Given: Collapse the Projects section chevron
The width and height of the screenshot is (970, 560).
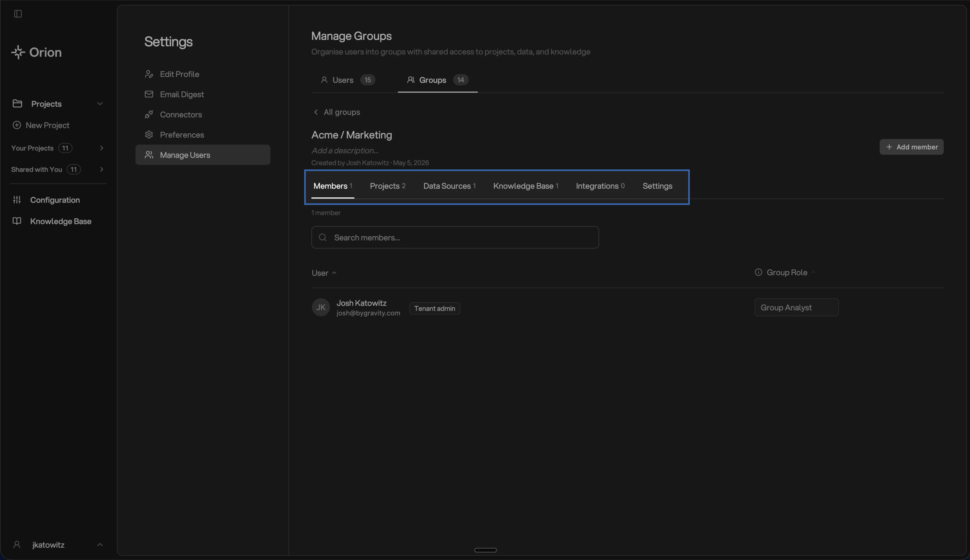Looking at the screenshot, I should (100, 104).
